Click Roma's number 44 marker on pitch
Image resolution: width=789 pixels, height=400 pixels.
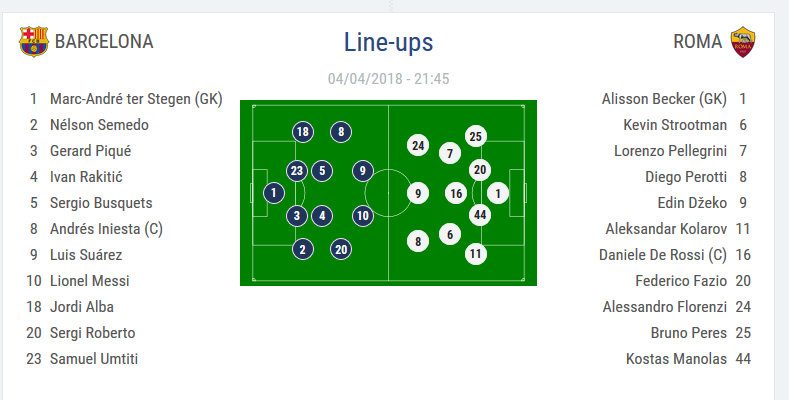tap(479, 214)
